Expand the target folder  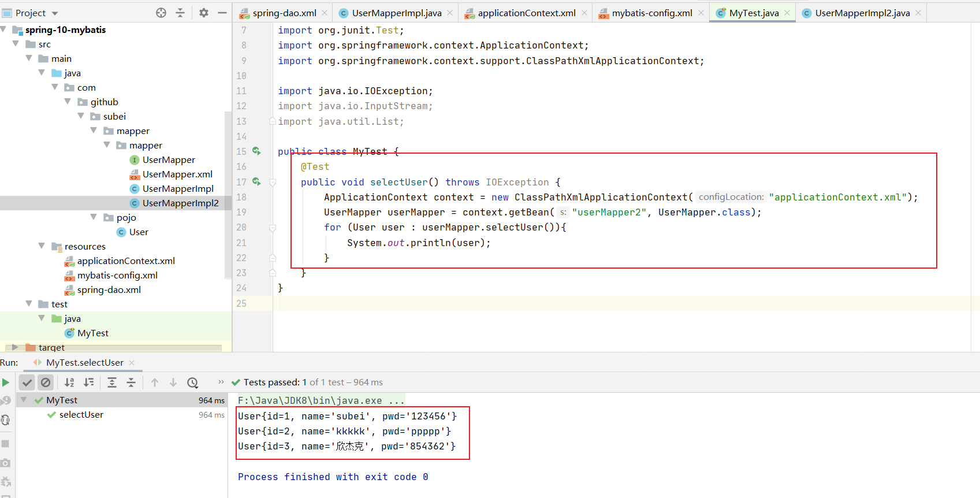click(x=15, y=347)
